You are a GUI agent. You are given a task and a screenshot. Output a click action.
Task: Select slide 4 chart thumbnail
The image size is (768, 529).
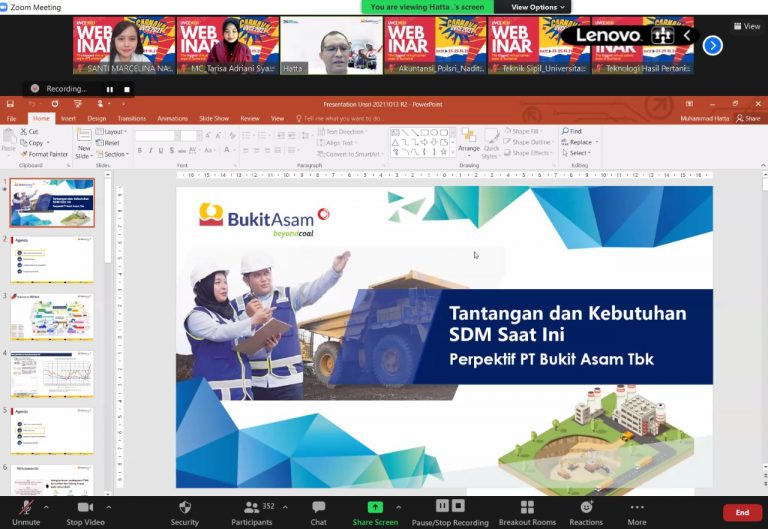click(52, 374)
